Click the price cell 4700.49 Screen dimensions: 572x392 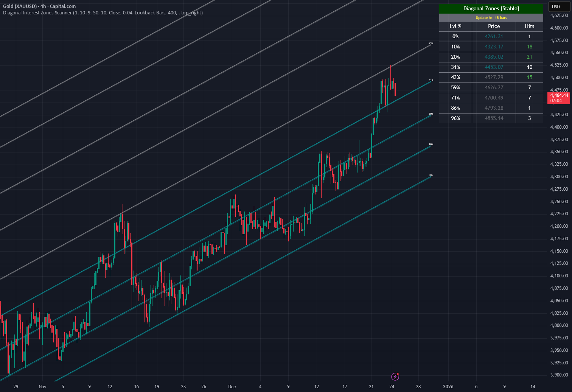(x=494, y=98)
